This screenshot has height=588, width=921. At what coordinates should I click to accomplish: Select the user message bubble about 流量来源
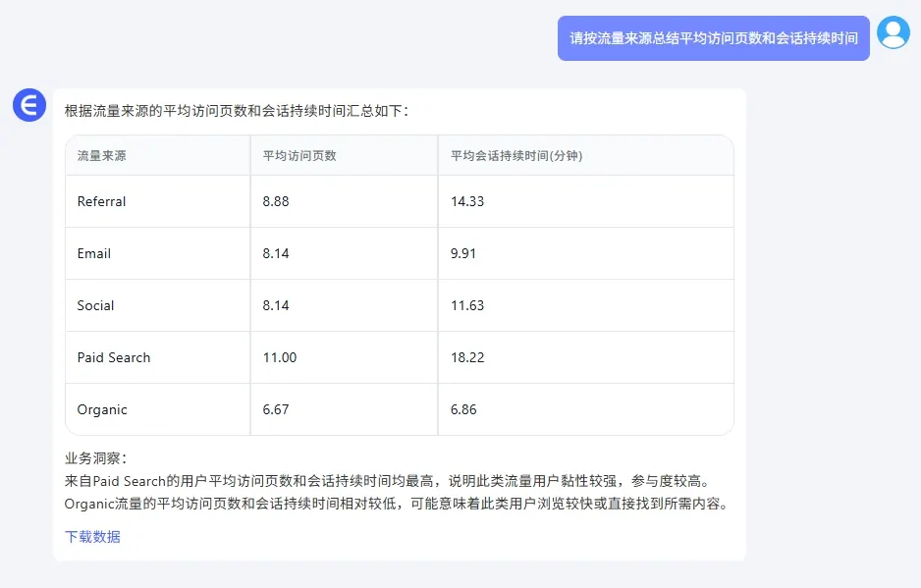click(713, 38)
